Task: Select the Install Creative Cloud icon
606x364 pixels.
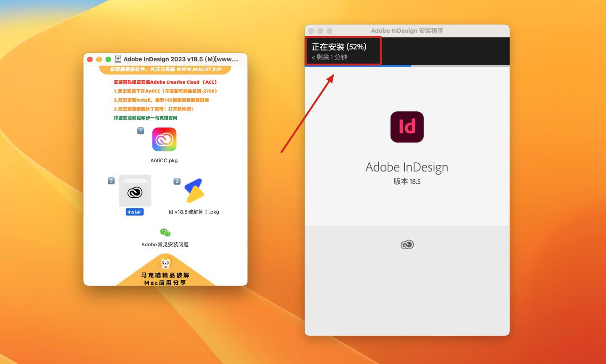Action: click(x=135, y=191)
